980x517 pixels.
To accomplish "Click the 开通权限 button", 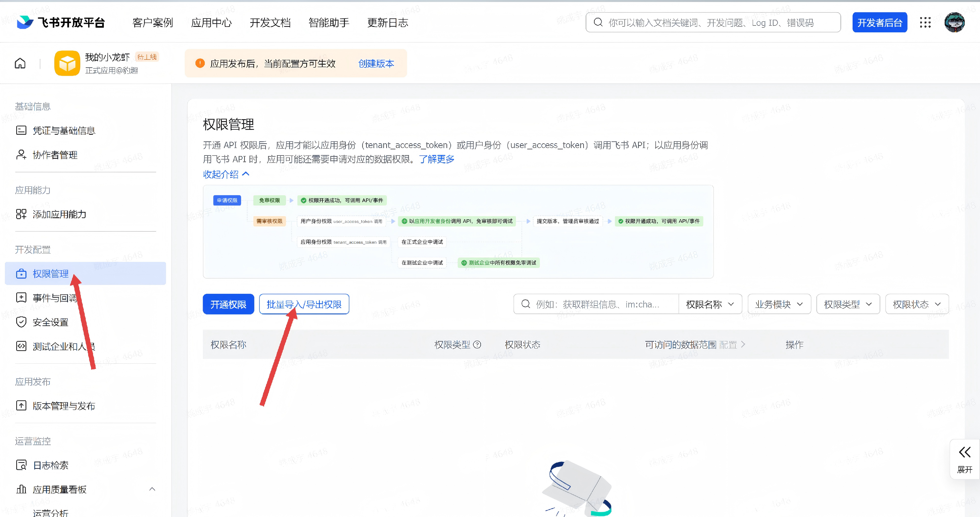I will [228, 304].
